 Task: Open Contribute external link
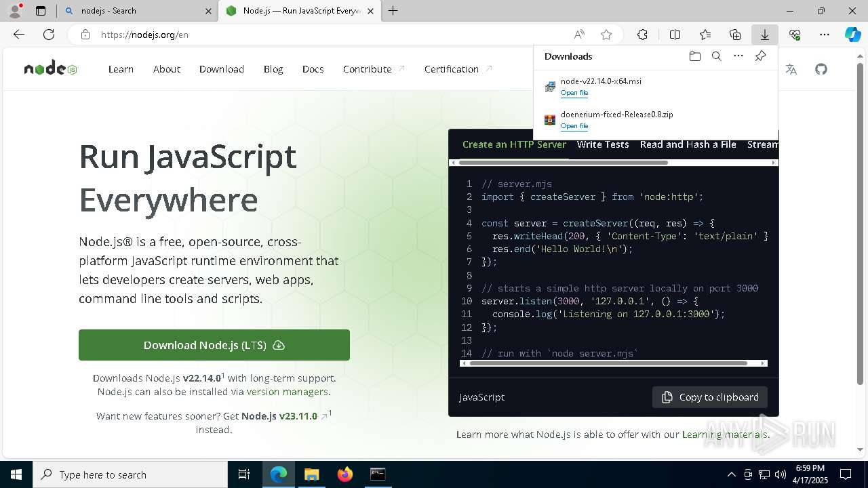click(374, 69)
